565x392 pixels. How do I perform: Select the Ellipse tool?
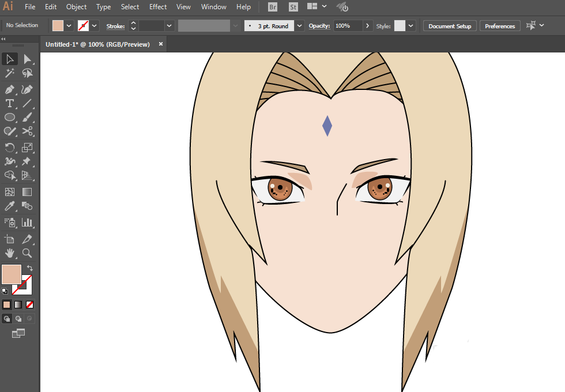point(10,118)
